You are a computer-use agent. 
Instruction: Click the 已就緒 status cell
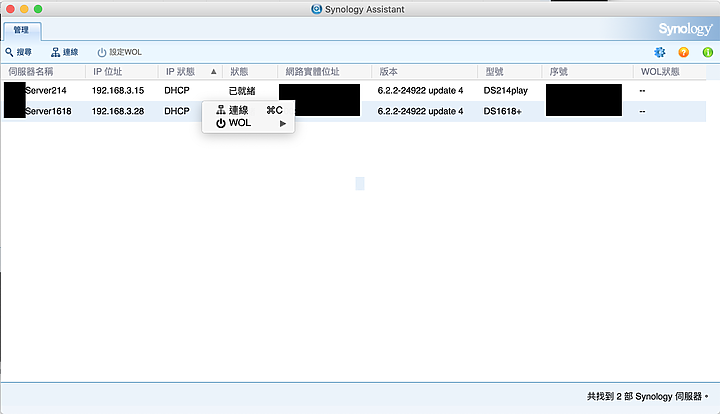click(242, 91)
